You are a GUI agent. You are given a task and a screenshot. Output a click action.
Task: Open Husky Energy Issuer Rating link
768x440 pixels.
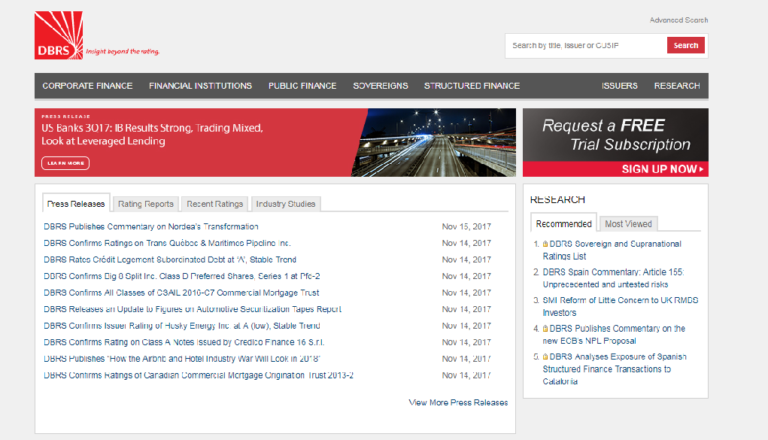click(182, 326)
